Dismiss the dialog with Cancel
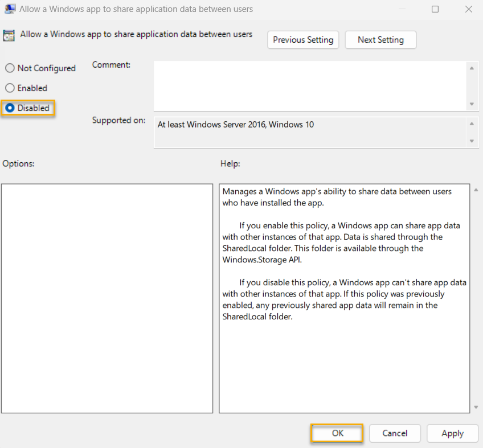This screenshot has width=483, height=448. point(395,433)
